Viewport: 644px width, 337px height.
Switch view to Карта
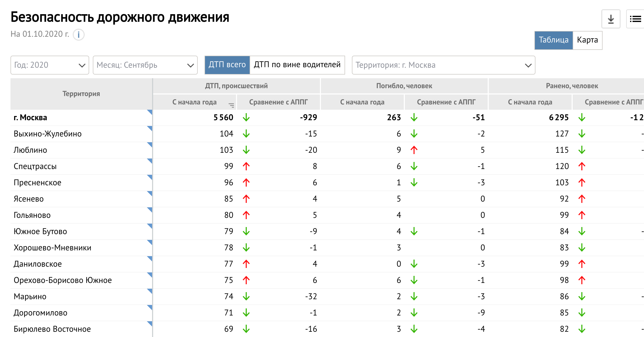(587, 40)
